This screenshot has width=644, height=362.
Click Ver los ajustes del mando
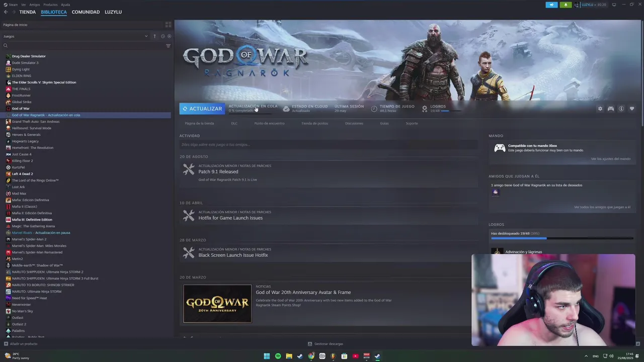(610, 159)
